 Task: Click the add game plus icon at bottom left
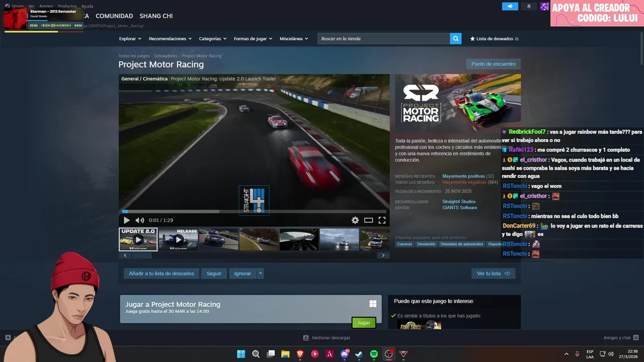[8, 338]
